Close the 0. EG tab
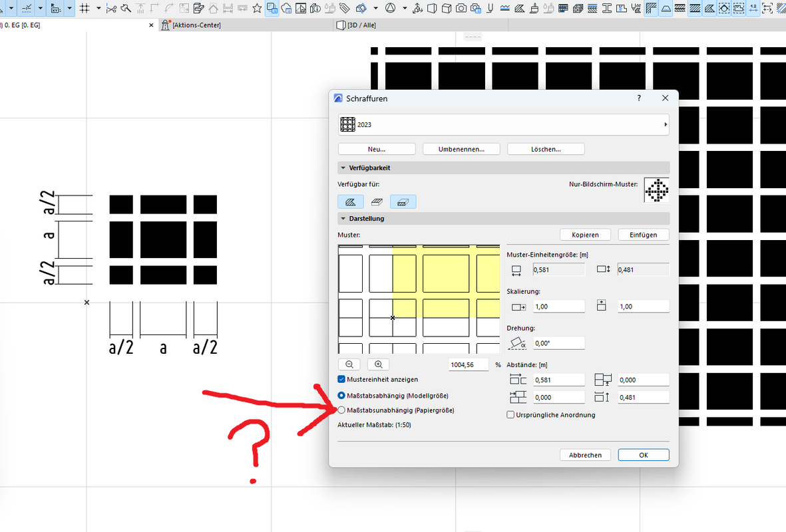The width and height of the screenshot is (786, 532). click(x=151, y=25)
